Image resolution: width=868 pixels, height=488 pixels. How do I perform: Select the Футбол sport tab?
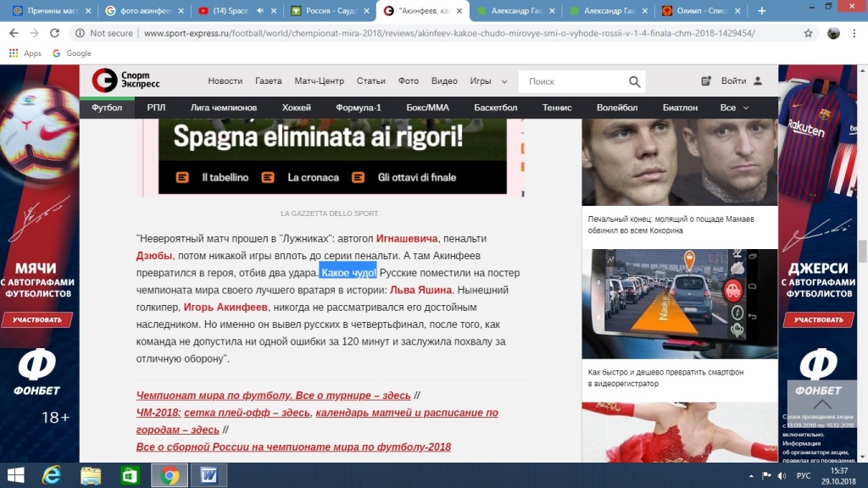(x=107, y=108)
